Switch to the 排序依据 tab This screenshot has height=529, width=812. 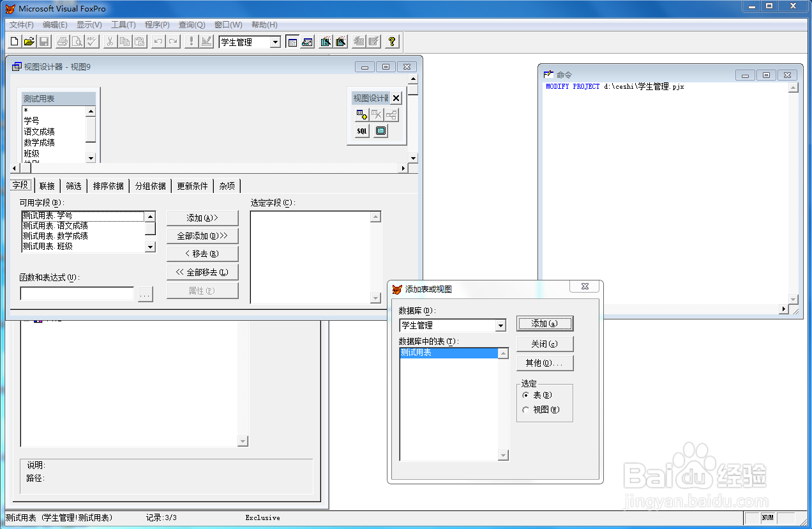(x=109, y=186)
